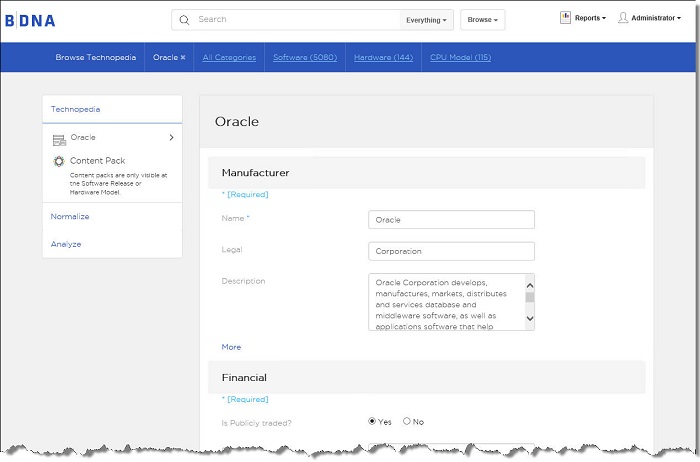Click the search magnifier icon
Screen dimensions: 700x462
(184, 20)
